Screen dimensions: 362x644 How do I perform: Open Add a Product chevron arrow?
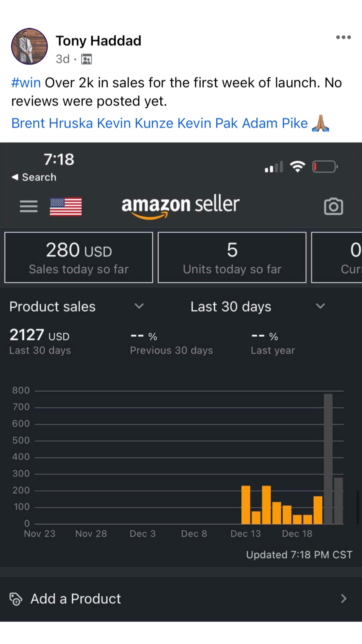click(x=344, y=598)
